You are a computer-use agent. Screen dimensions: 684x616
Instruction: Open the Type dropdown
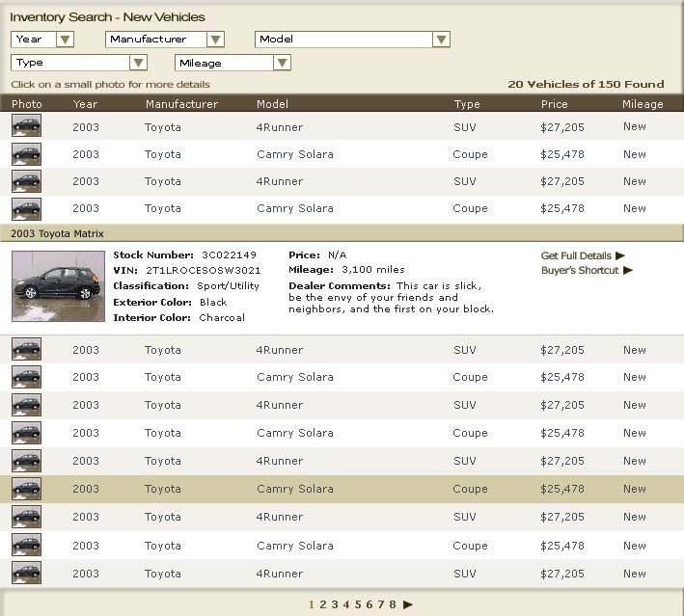click(79, 63)
